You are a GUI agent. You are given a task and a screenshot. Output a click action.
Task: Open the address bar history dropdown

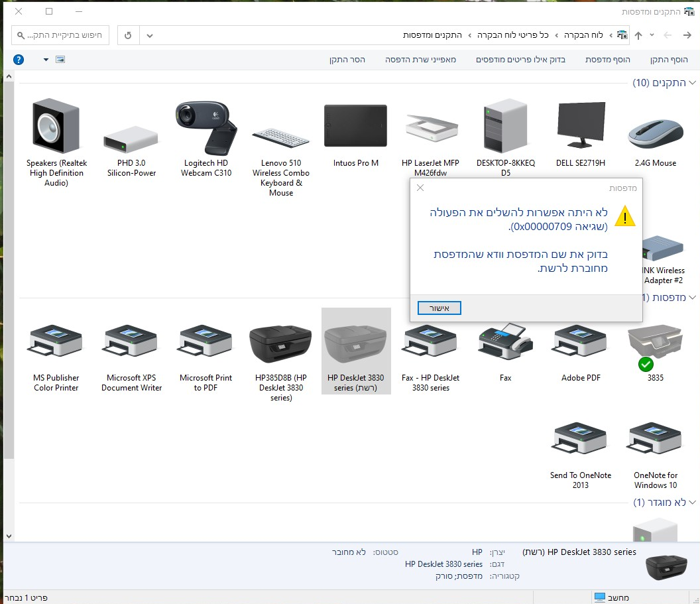tap(150, 35)
